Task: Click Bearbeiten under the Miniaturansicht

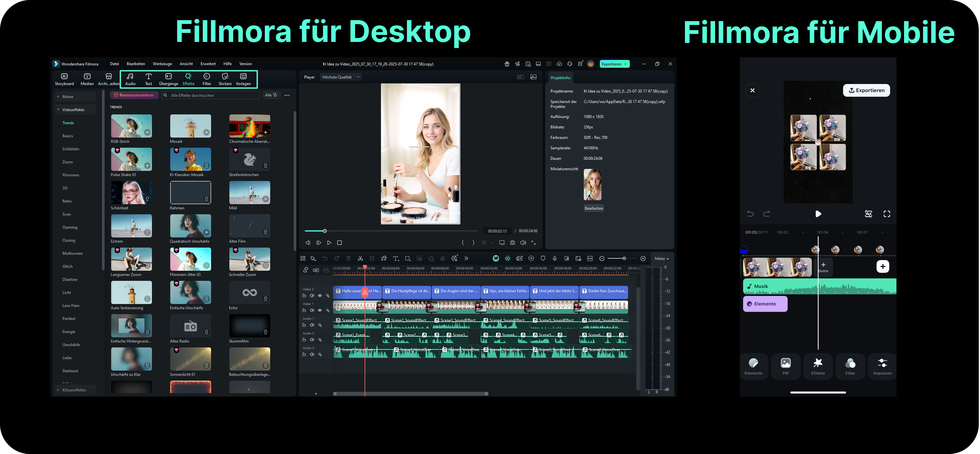Action: [594, 208]
